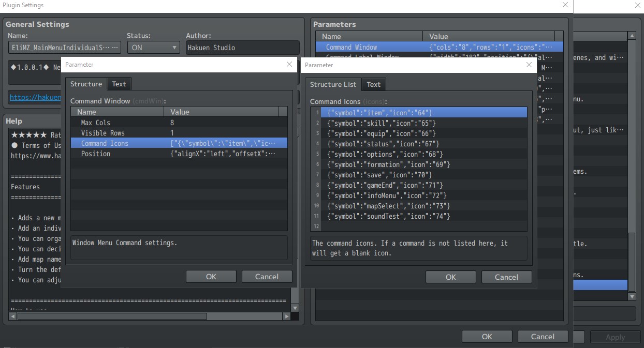
Task: Click Name column header in Command Window dialog
Action: (x=118, y=112)
